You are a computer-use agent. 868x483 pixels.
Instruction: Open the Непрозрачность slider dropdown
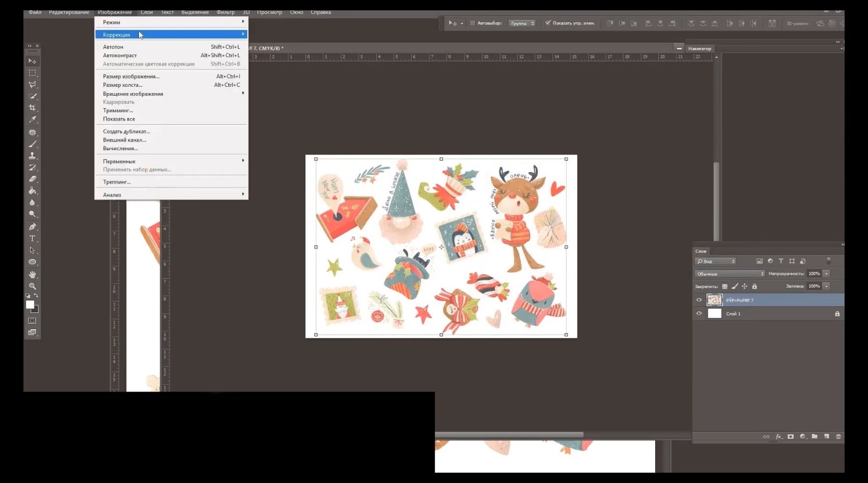826,273
